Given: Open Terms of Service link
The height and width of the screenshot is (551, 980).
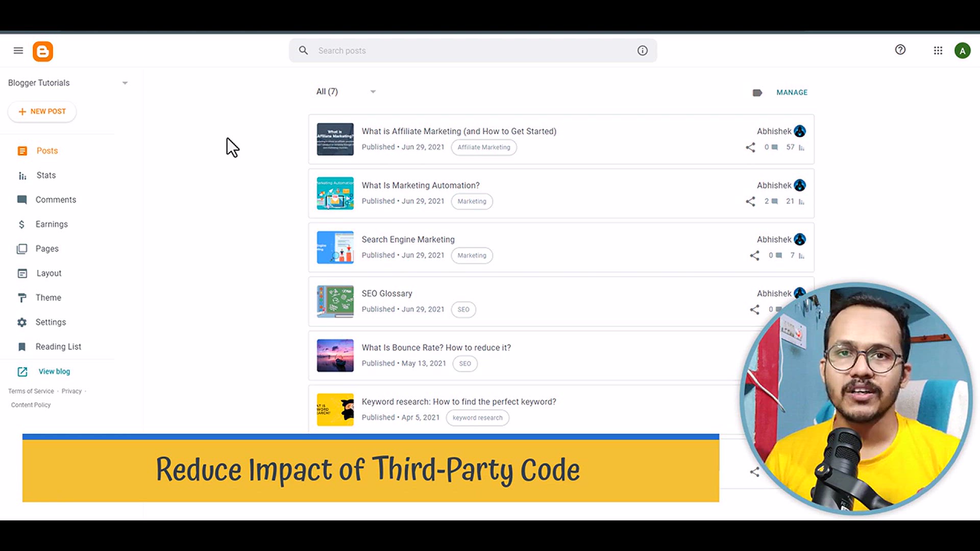Looking at the screenshot, I should [x=31, y=391].
